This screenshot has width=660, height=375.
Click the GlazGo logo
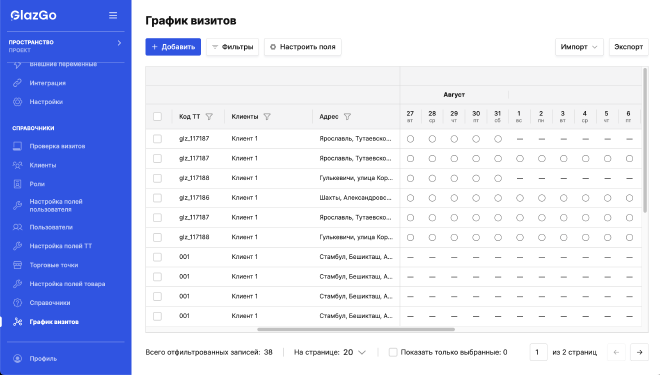click(33, 16)
